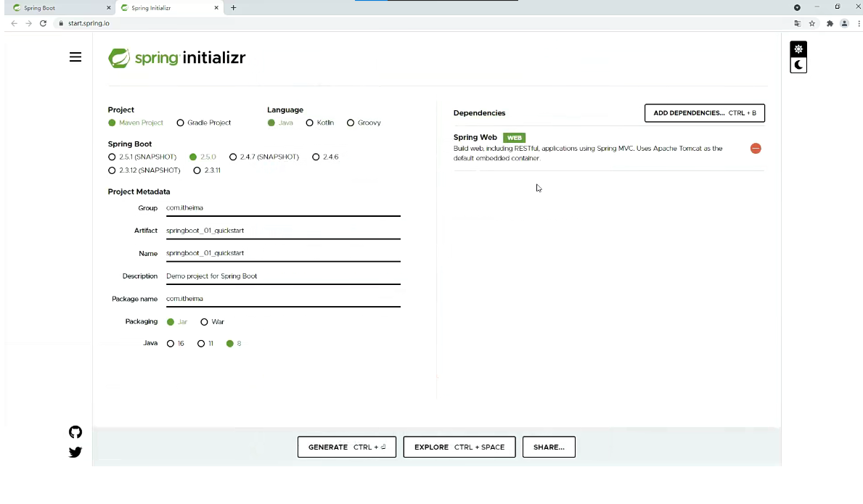The height and width of the screenshot is (504, 863).
Task: Click the green WEB tag badge
Action: coord(514,138)
